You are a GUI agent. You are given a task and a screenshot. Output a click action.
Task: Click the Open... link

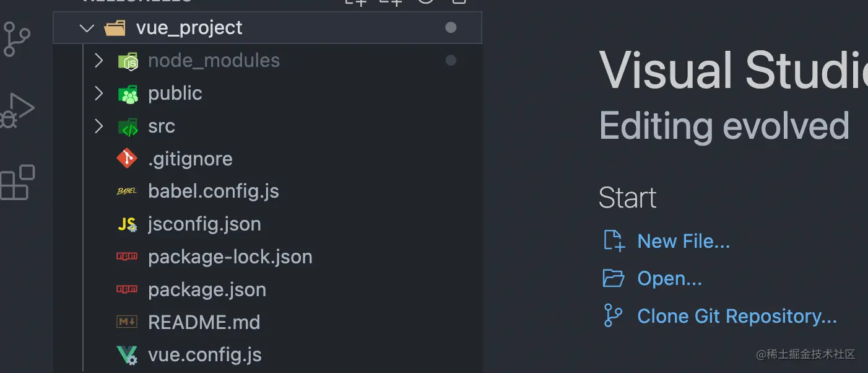click(x=669, y=279)
